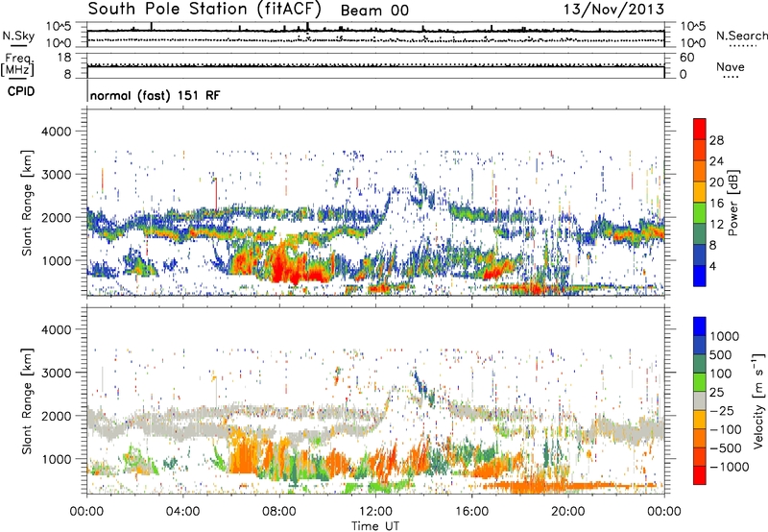Click the '500' velocity colorbar label

coord(721,355)
